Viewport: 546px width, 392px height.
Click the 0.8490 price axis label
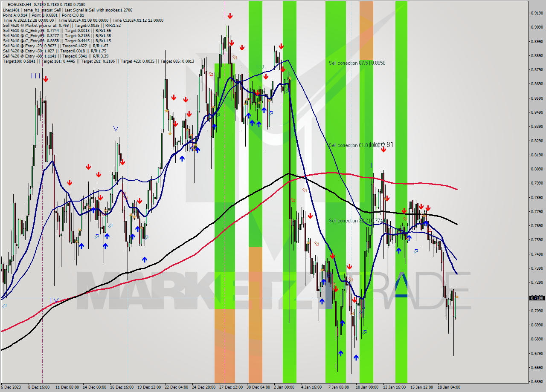click(x=537, y=112)
